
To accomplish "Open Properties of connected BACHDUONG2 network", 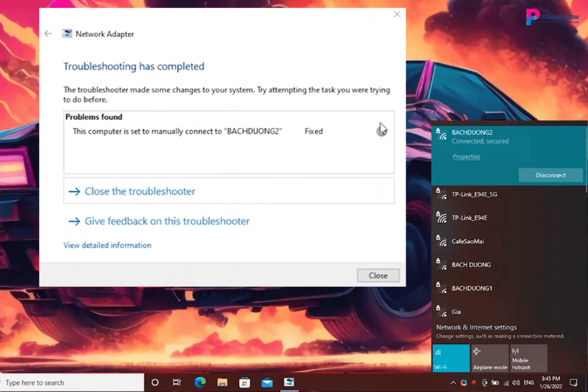I will (466, 157).
